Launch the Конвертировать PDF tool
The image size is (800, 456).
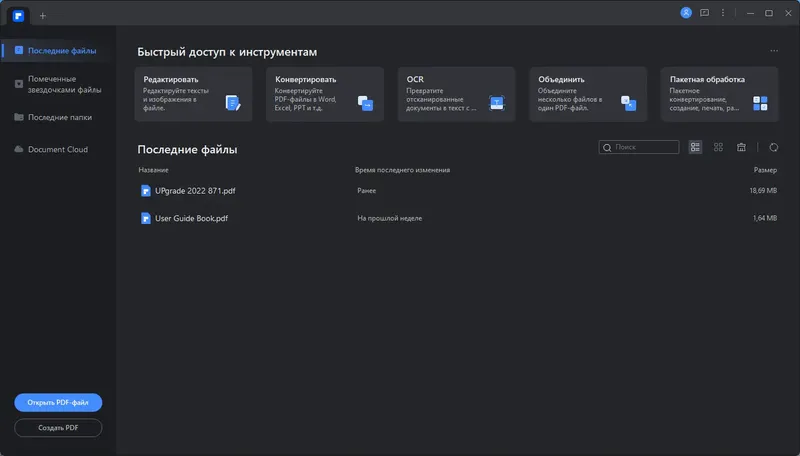[x=325, y=94]
